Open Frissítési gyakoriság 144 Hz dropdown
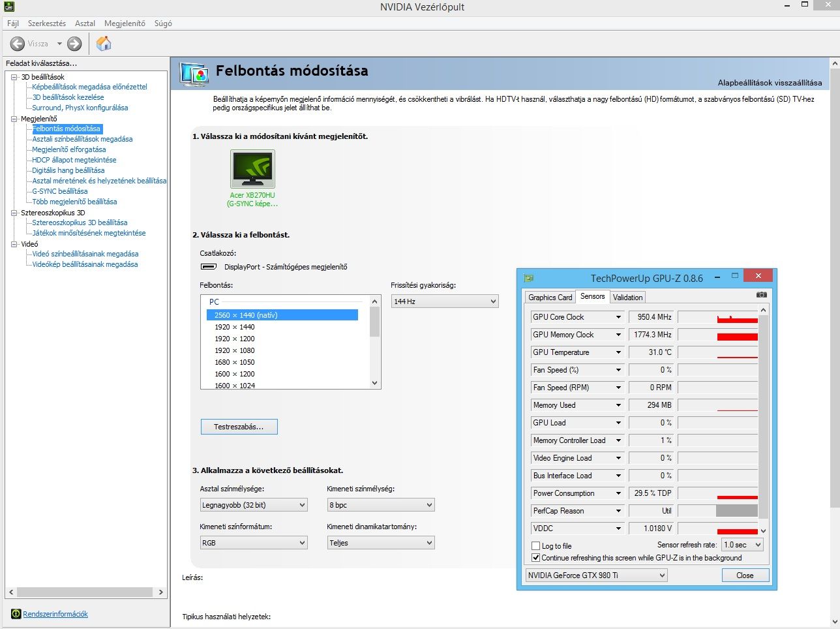This screenshot has width=840, height=629. pyautogui.click(x=445, y=301)
